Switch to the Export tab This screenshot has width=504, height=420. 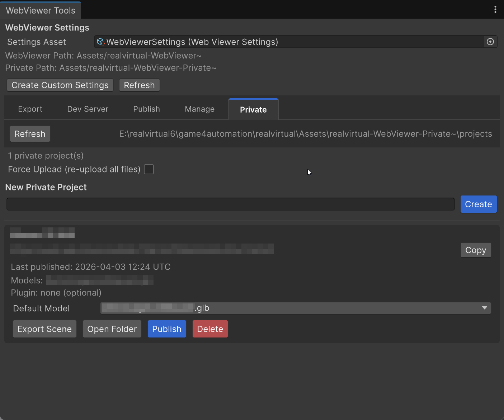click(30, 109)
